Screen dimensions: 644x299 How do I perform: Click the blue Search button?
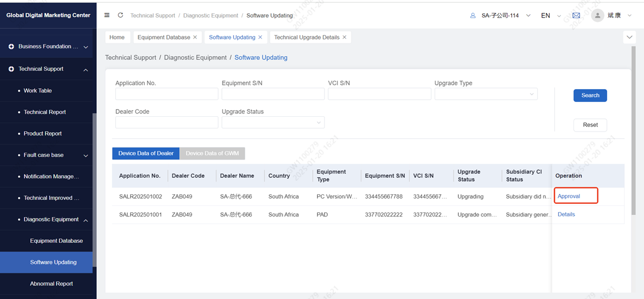pos(590,95)
